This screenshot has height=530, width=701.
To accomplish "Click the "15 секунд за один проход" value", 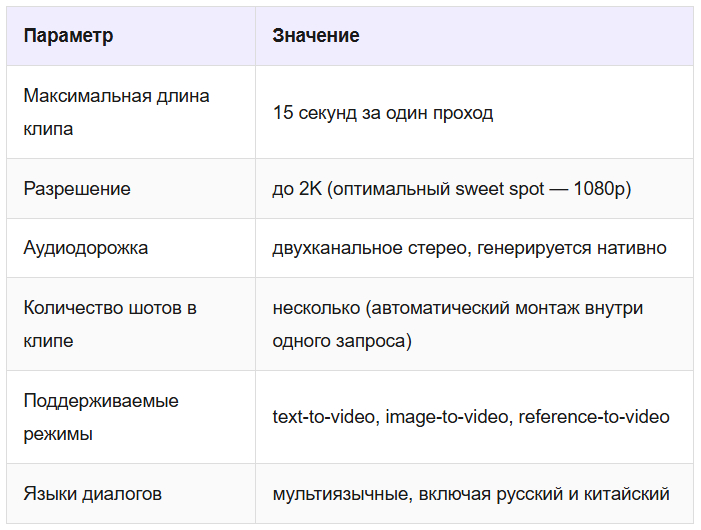I will (382, 113).
